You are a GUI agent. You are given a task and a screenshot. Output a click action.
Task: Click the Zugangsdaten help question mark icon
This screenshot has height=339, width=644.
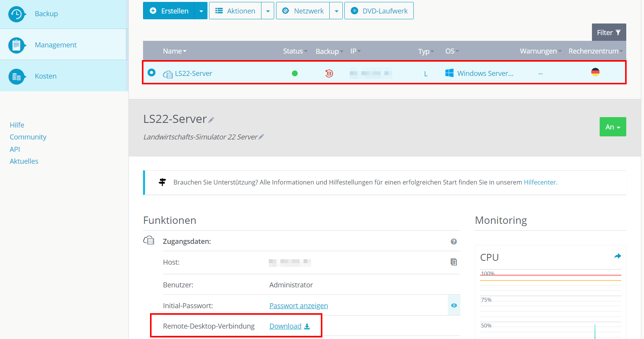(454, 242)
